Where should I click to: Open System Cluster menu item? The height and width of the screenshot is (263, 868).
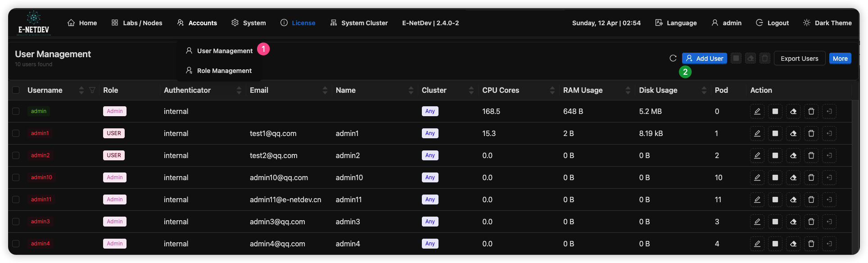click(x=359, y=23)
